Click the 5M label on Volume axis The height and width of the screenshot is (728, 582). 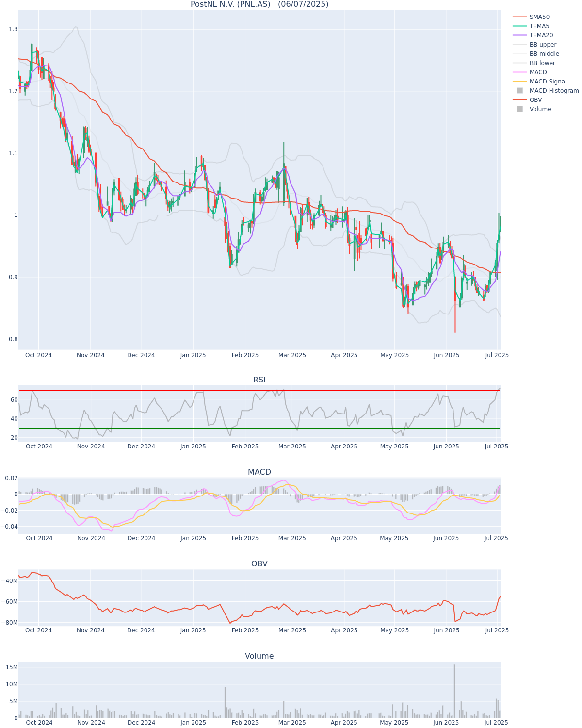pos(14,701)
